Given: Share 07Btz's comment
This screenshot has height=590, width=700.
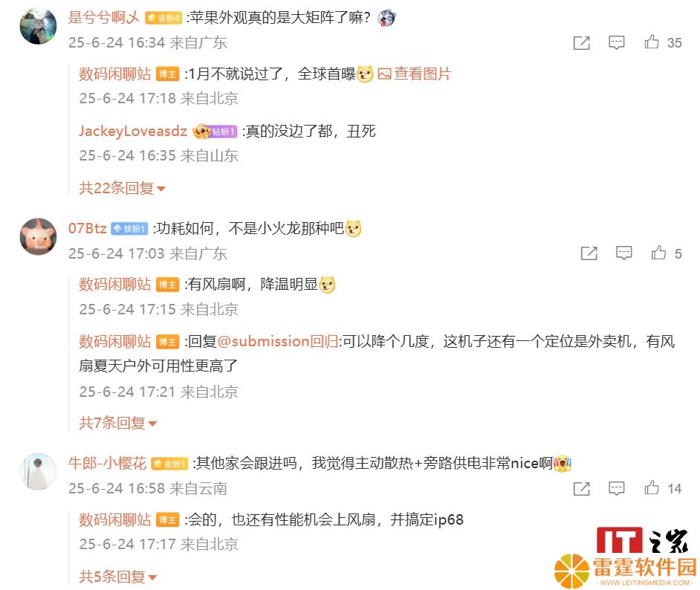Looking at the screenshot, I should (589, 253).
